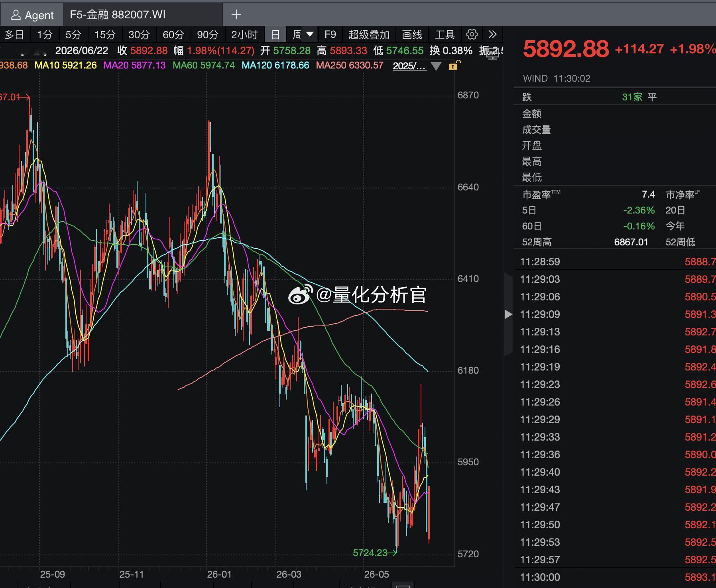716x588 pixels.
Task: Click the 市盈率 value 7.4
Action: click(x=649, y=194)
